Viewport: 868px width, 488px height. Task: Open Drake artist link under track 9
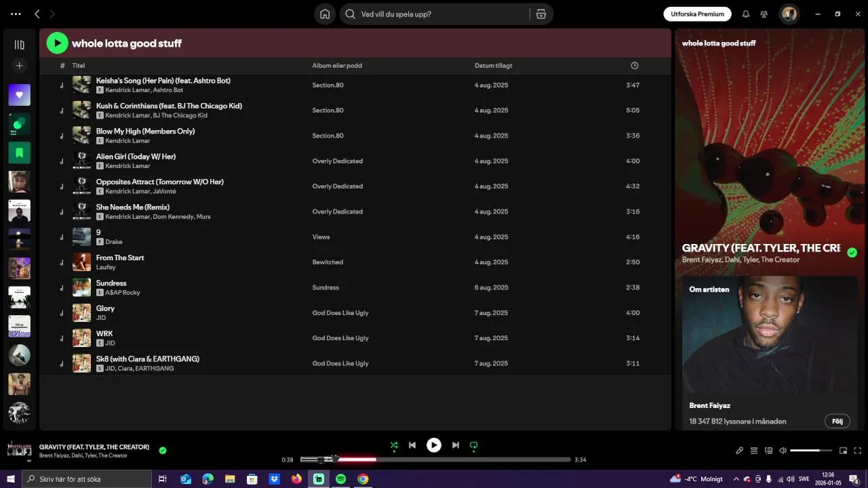[114, 242]
